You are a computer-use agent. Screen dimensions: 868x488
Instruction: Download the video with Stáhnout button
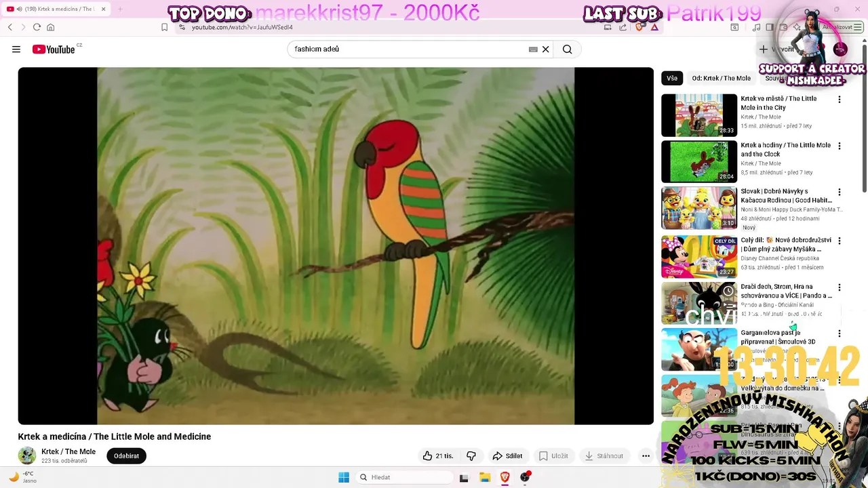[x=604, y=456]
